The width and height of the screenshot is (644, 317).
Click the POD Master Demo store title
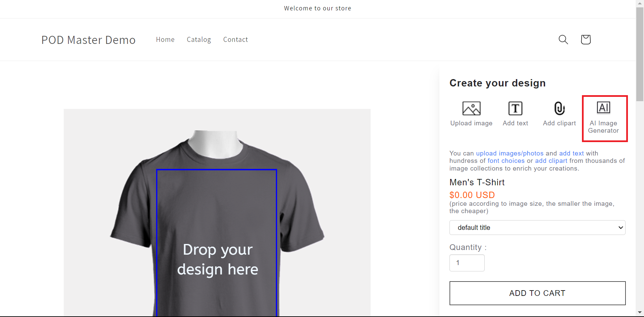89,40
